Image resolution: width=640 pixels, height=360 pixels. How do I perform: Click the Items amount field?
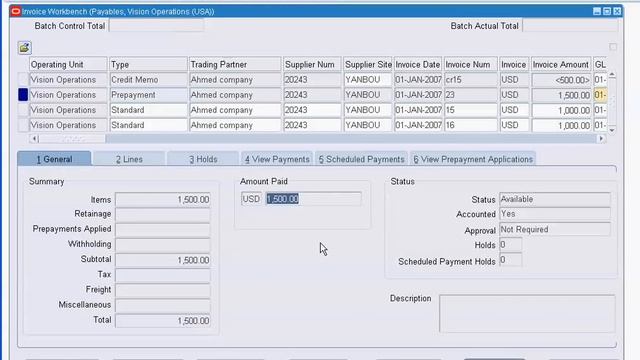pyautogui.click(x=163, y=200)
